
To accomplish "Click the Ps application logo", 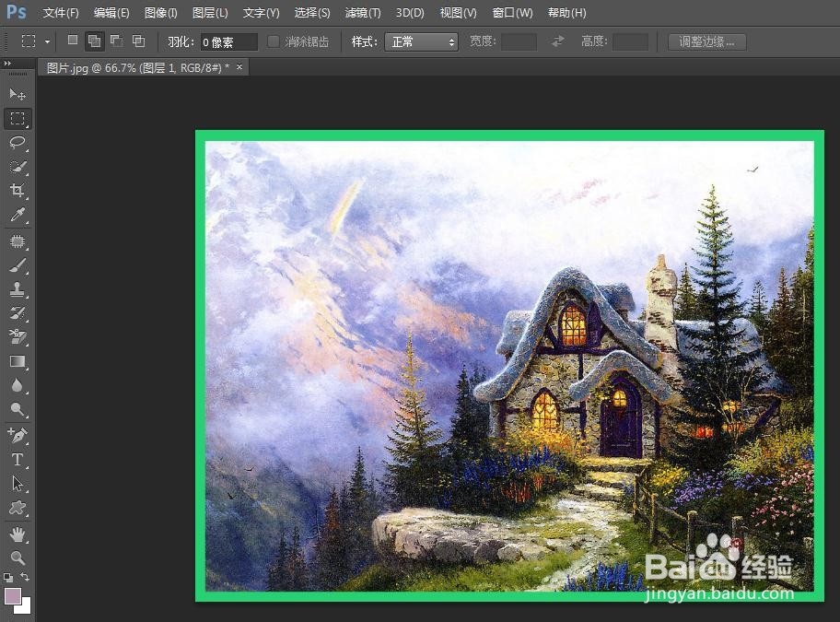I will 16,12.
